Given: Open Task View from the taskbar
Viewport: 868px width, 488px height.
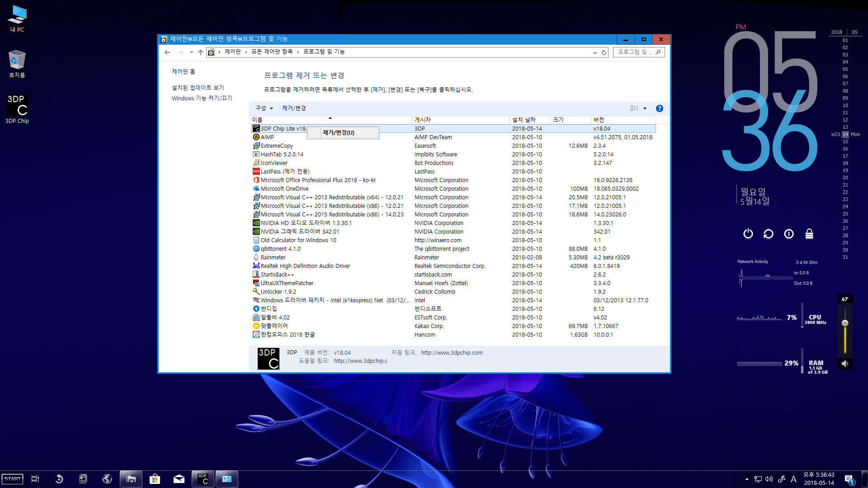Looking at the screenshot, I should pyautogui.click(x=35, y=479).
